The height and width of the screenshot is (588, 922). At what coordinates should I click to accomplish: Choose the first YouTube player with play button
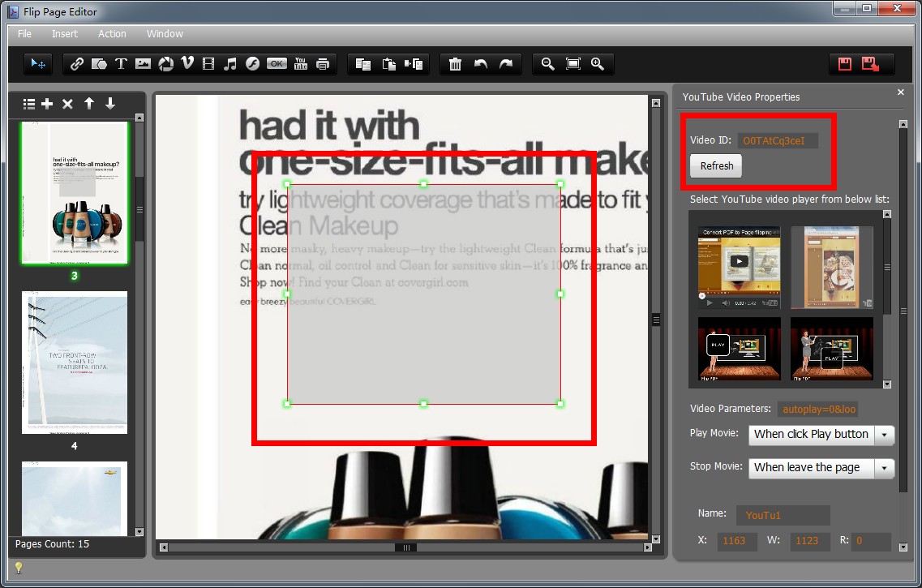(x=739, y=268)
